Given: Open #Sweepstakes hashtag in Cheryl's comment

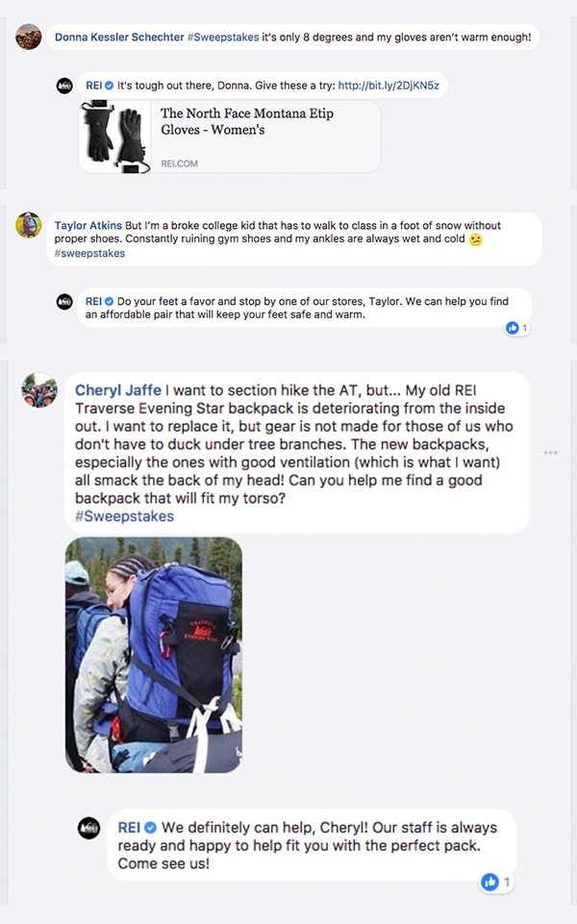Looking at the screenshot, I should coord(124,516).
